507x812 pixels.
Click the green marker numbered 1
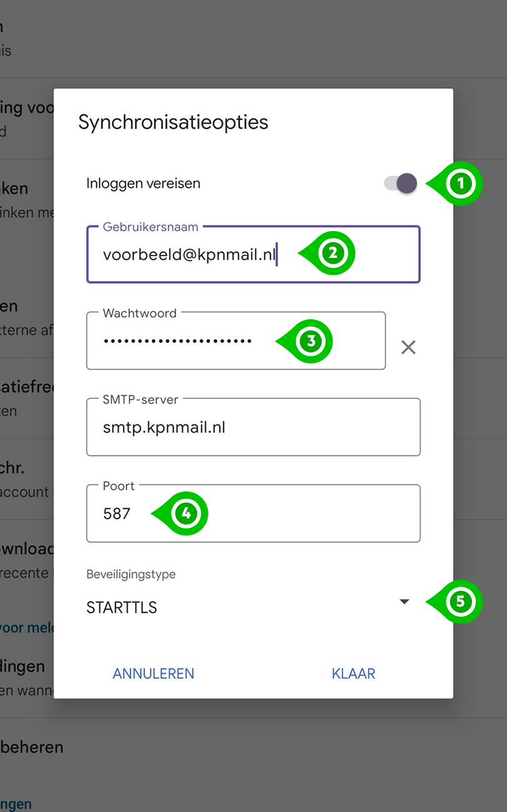pyautogui.click(x=464, y=183)
